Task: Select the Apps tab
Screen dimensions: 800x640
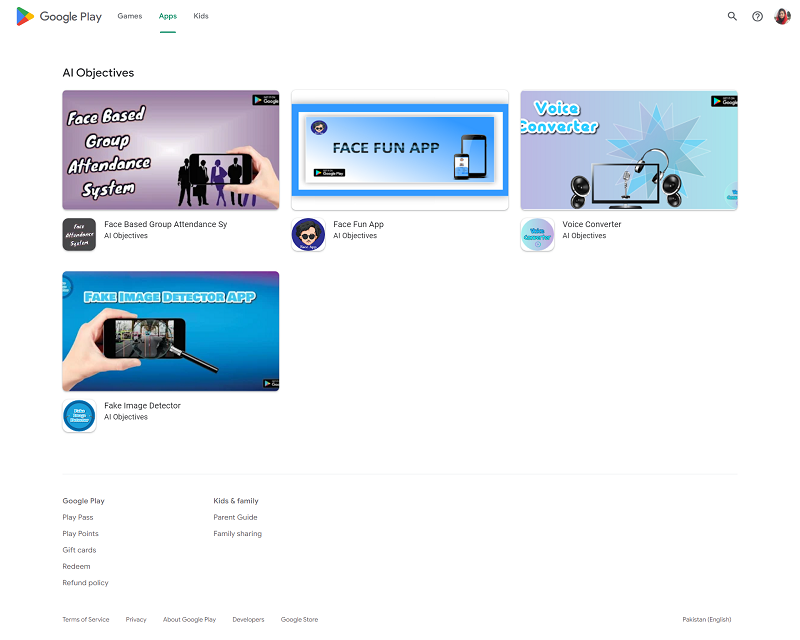Action: (x=168, y=16)
